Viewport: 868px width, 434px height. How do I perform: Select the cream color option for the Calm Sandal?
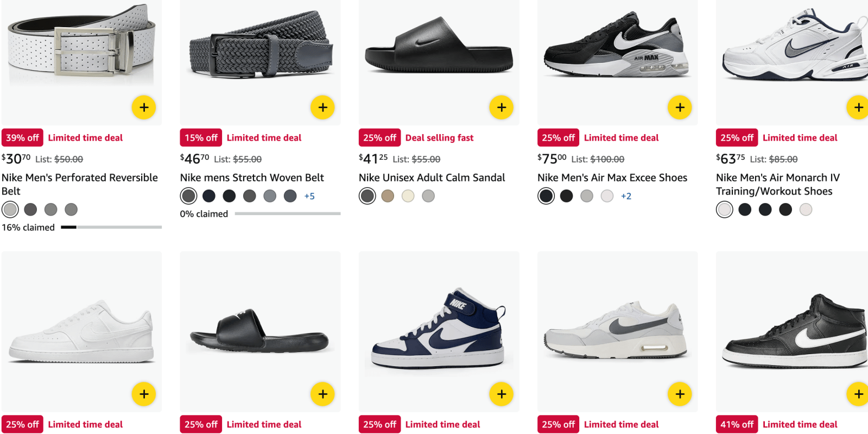pyautogui.click(x=408, y=196)
